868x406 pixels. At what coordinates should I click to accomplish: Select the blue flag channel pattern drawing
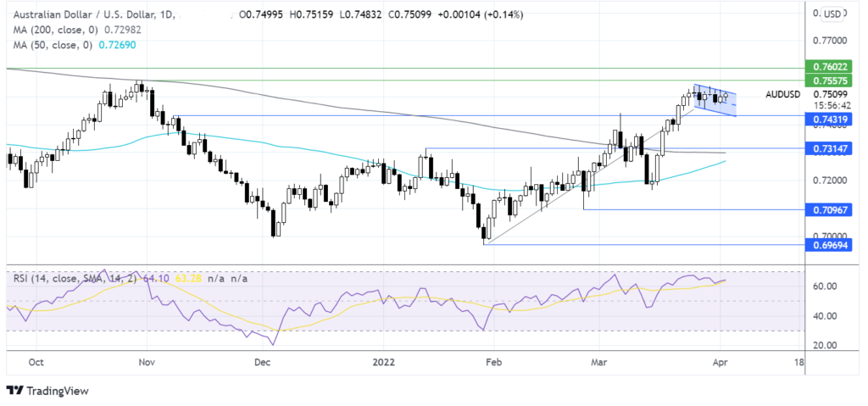(x=715, y=100)
